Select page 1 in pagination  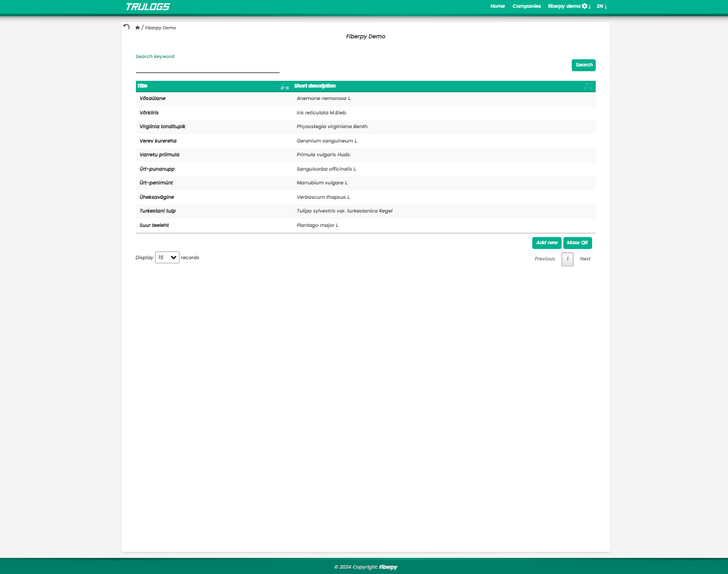567,259
